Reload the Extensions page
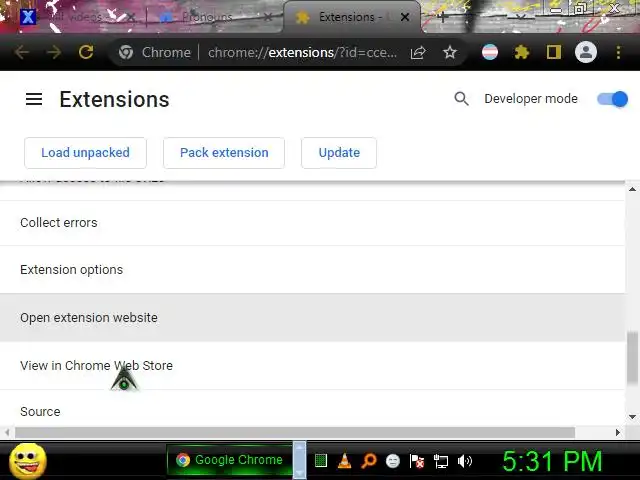This screenshot has height=480, width=640. point(86,52)
